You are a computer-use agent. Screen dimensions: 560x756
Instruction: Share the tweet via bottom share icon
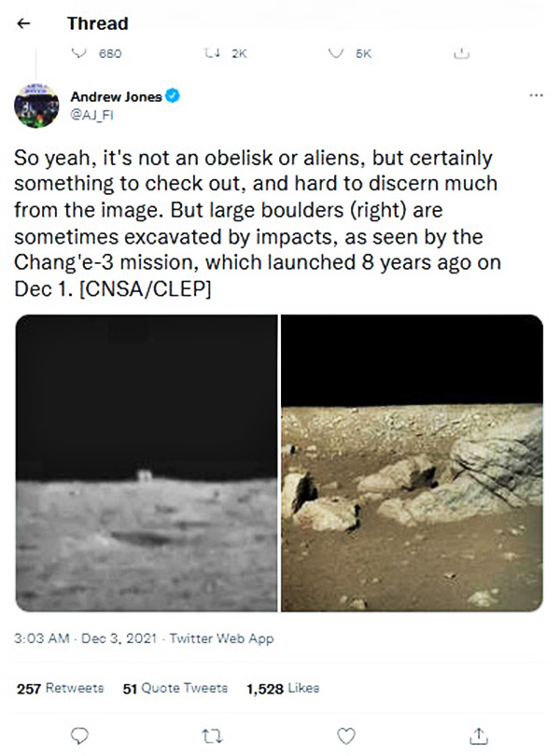(479, 735)
